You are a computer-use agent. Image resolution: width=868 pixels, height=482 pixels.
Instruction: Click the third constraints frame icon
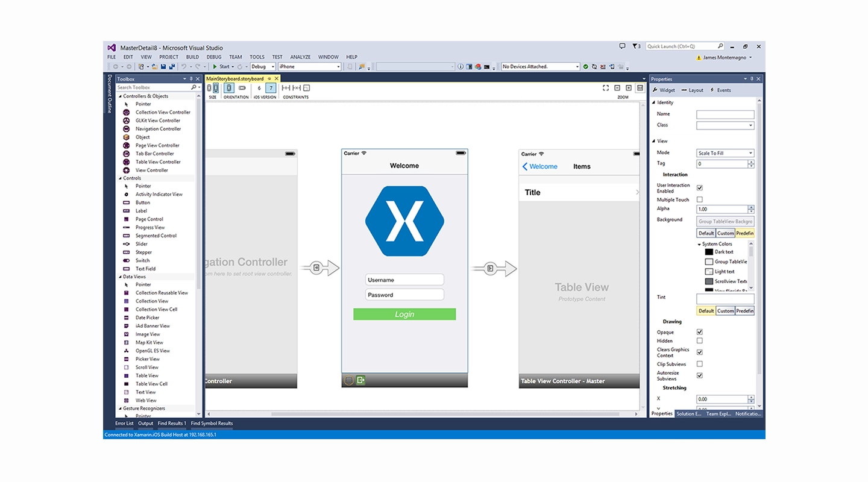coord(306,88)
